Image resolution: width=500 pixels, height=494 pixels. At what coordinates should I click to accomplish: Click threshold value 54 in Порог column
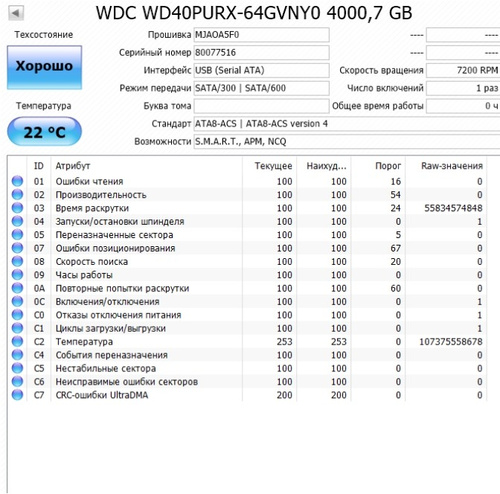click(396, 195)
